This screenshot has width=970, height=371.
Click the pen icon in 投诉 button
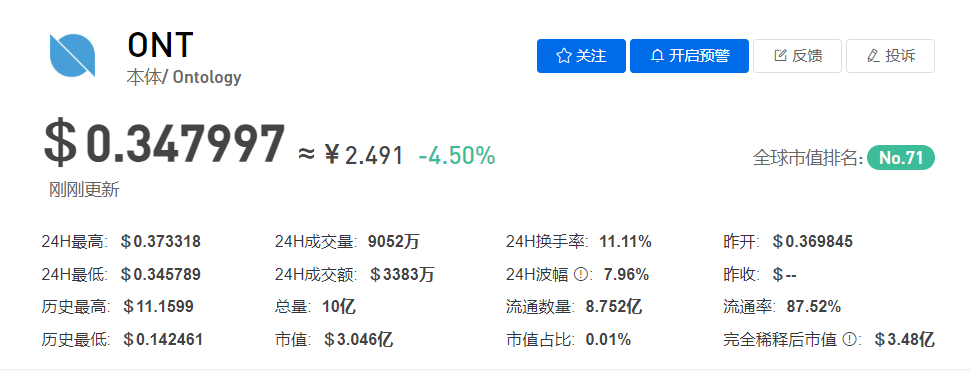click(x=873, y=56)
